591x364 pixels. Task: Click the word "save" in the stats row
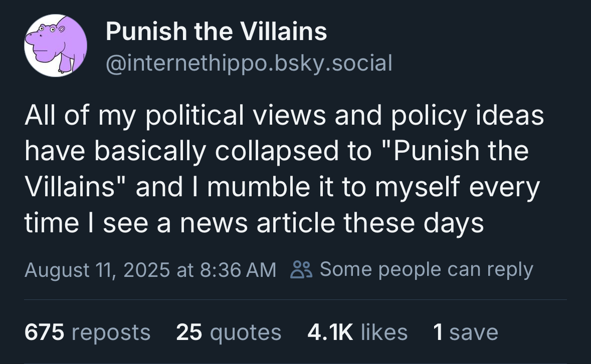474,332
